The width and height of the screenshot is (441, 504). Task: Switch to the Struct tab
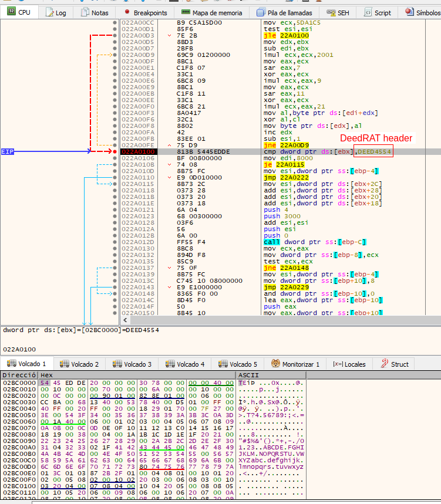tap(395, 364)
